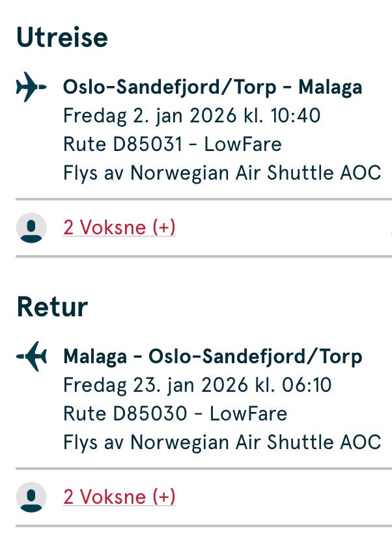The height and width of the screenshot is (535, 392).
Task: Click LowFare label on outbound flight
Action: 243,144
